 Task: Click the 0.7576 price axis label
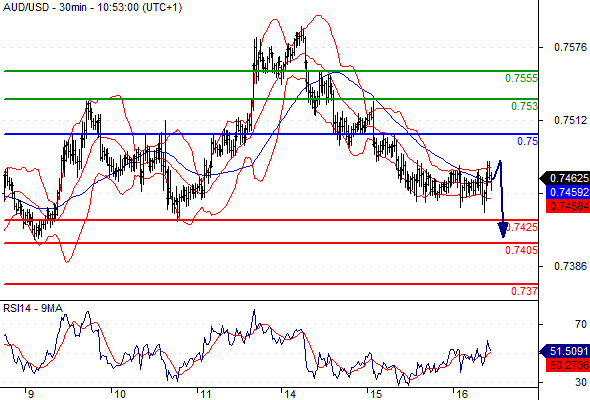point(570,47)
